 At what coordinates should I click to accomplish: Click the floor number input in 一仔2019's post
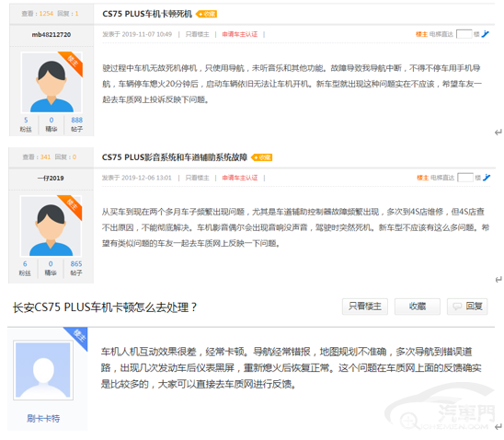[x=465, y=178]
